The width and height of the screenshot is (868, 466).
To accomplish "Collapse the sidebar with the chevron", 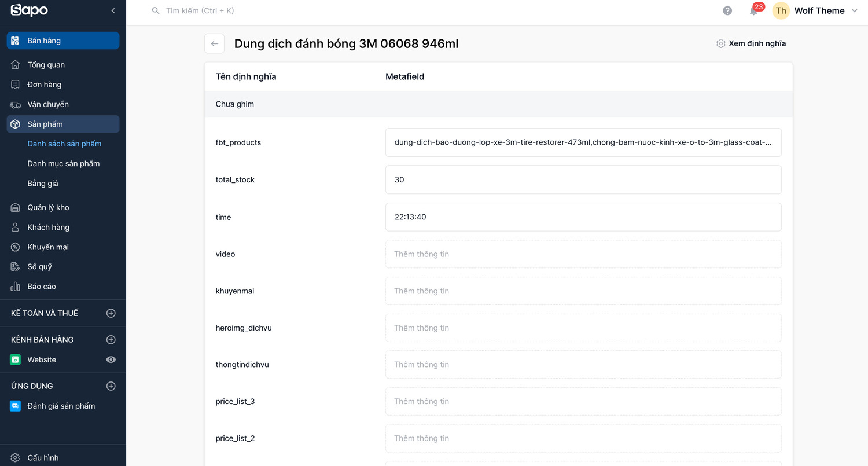I will point(113,10).
